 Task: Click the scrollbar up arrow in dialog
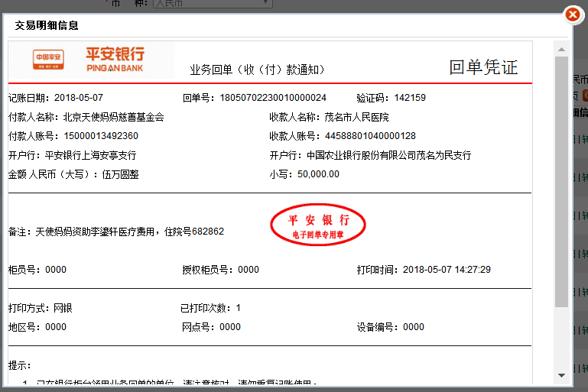click(x=561, y=50)
